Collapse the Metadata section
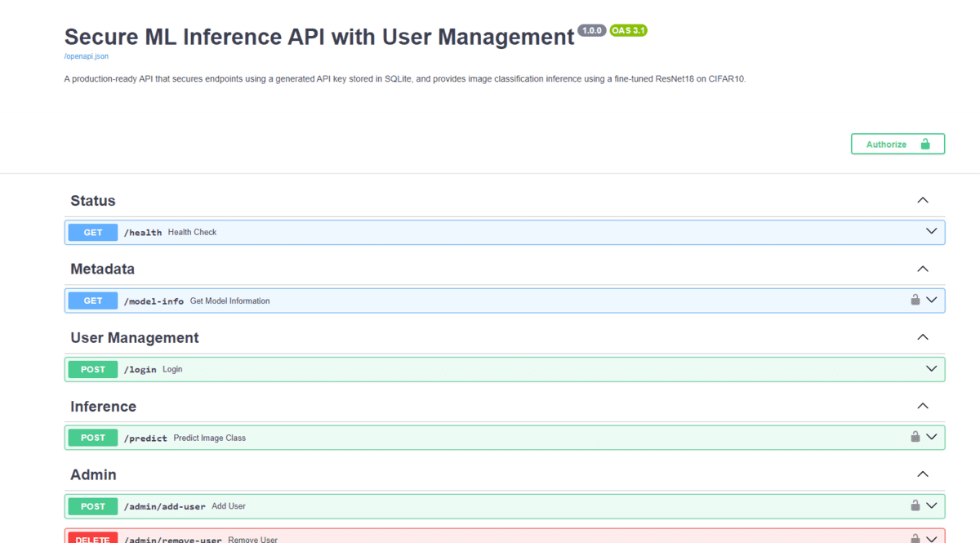The width and height of the screenshot is (980, 543). pos(923,269)
